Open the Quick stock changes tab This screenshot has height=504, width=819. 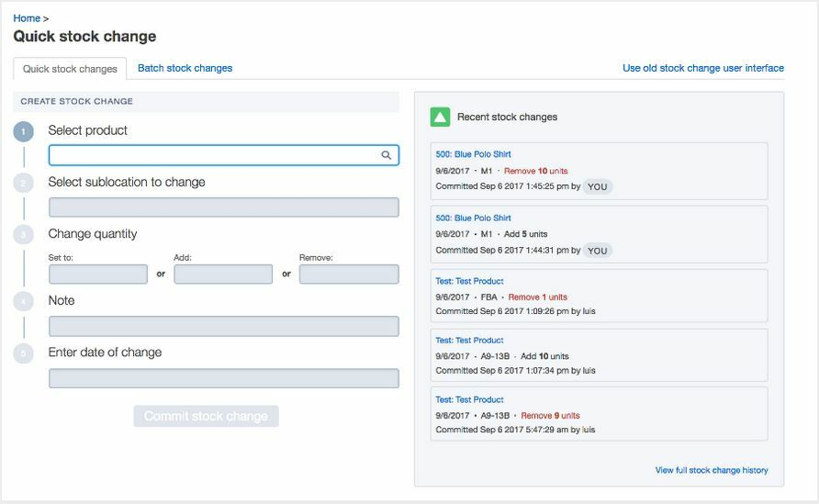coord(70,69)
